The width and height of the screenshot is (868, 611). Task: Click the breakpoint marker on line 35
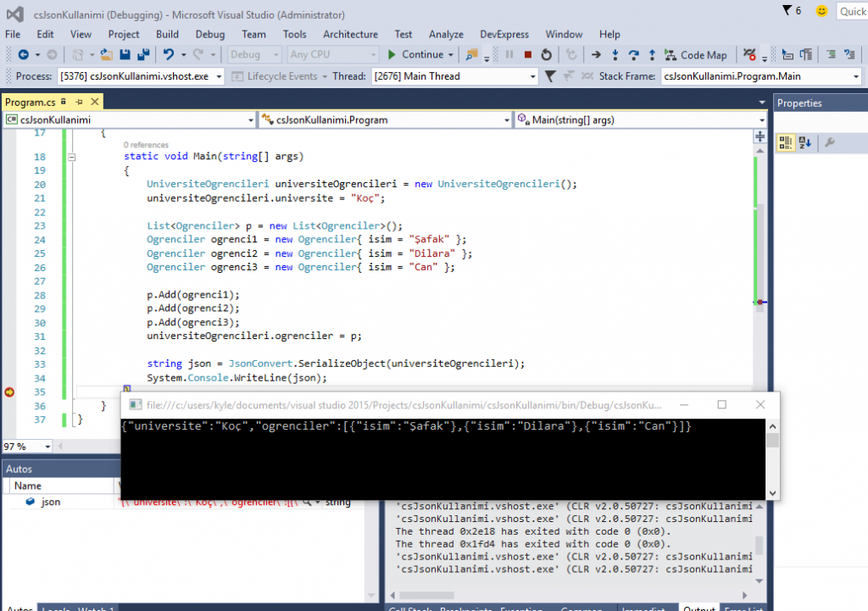[9, 392]
